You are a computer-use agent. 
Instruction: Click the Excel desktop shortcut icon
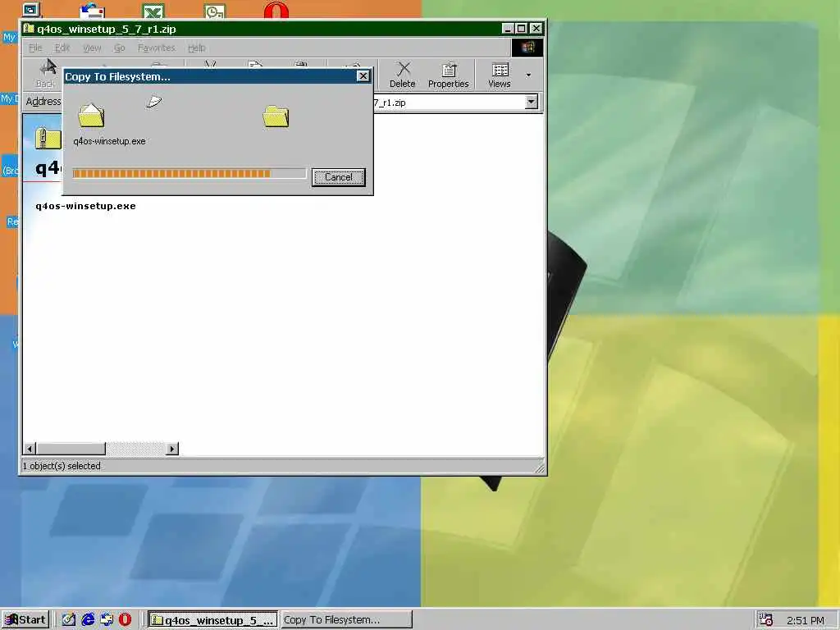(x=153, y=11)
